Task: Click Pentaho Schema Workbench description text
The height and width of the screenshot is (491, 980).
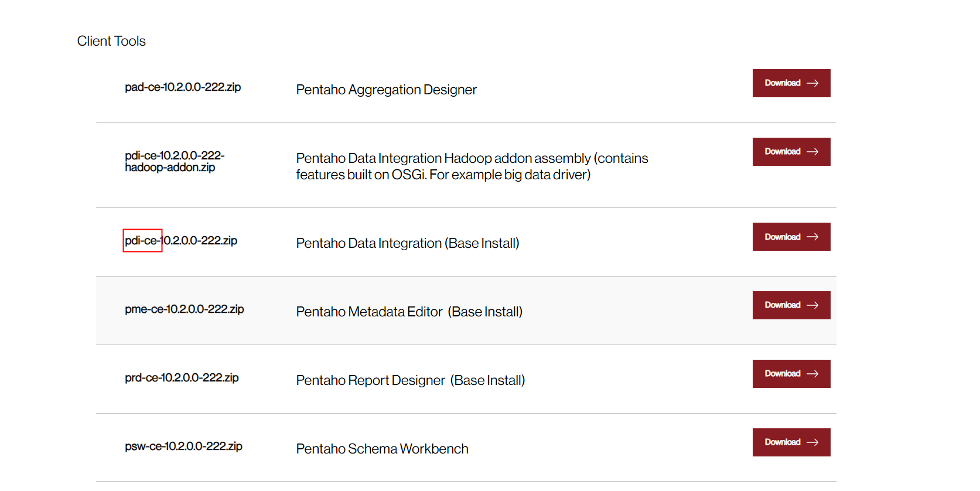Action: pos(382,449)
